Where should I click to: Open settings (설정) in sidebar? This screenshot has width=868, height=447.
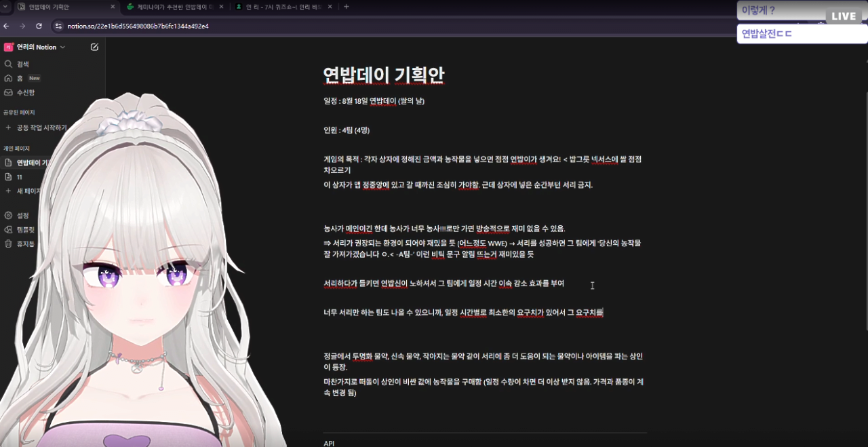(x=22, y=215)
